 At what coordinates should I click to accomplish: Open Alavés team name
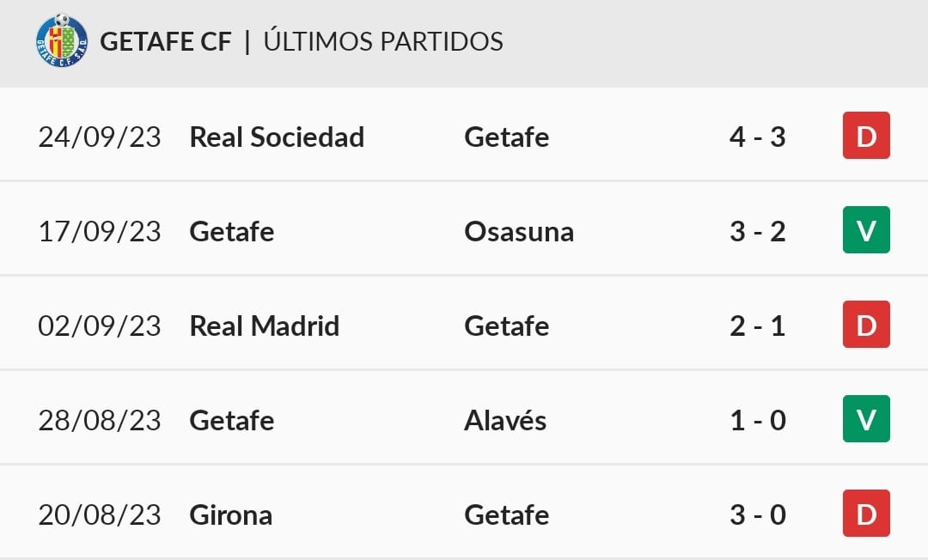pyautogui.click(x=505, y=420)
